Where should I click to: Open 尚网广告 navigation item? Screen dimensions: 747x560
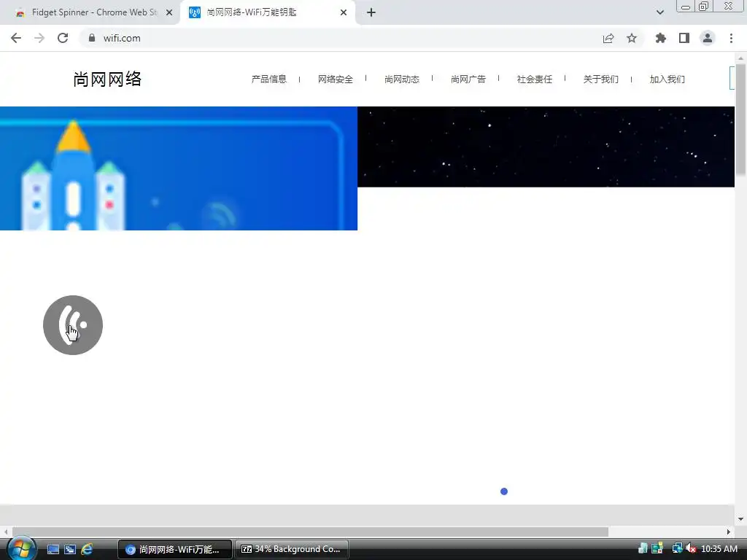click(468, 79)
